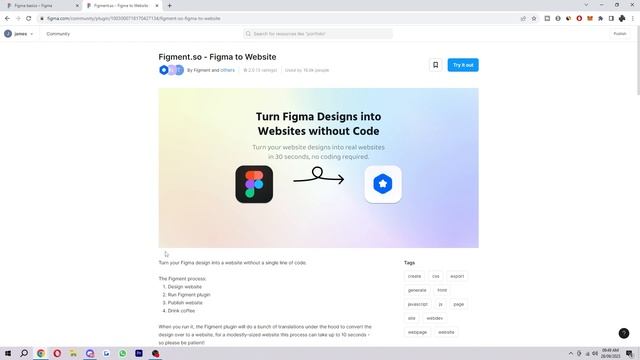Select the page tag
Screen dimensions: 640x360
458,304
